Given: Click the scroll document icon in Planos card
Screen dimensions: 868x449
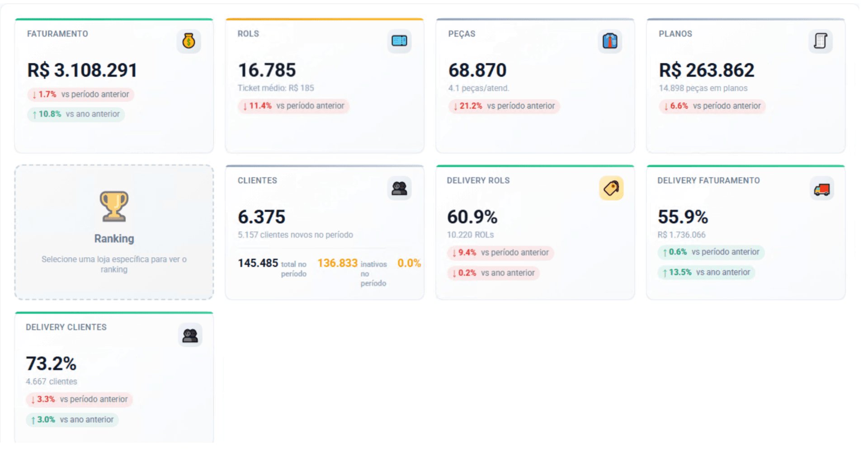Looking at the screenshot, I should point(821,41).
